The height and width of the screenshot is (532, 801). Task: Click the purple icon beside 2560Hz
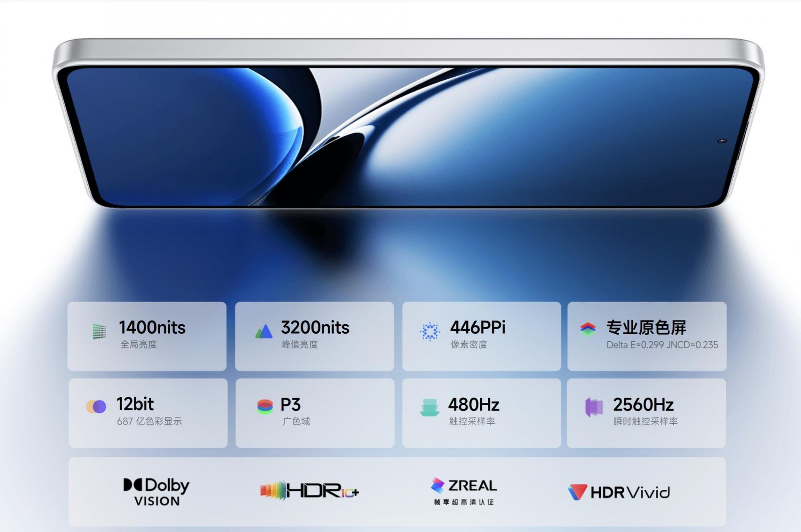pos(594,407)
